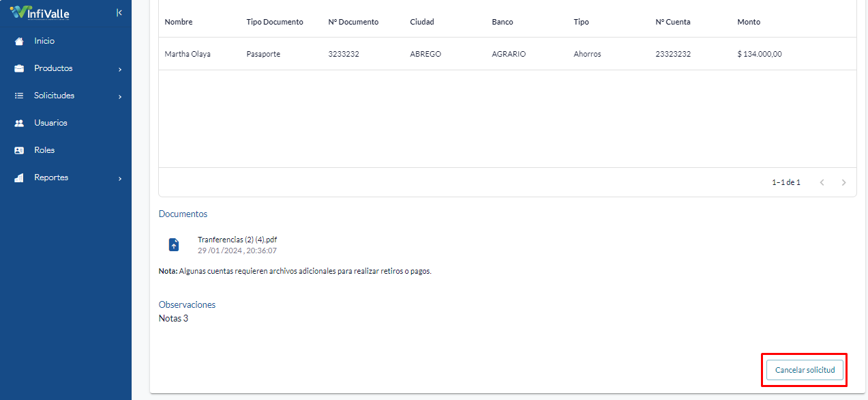Click the Nº Cuenta column header
868x400 pixels.
(673, 22)
